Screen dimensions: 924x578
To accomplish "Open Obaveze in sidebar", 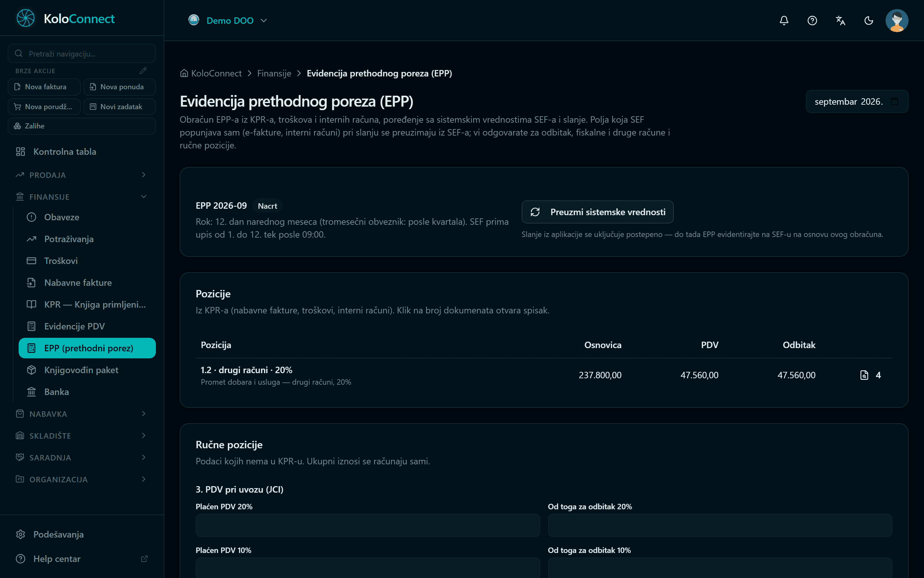I will point(87,217).
